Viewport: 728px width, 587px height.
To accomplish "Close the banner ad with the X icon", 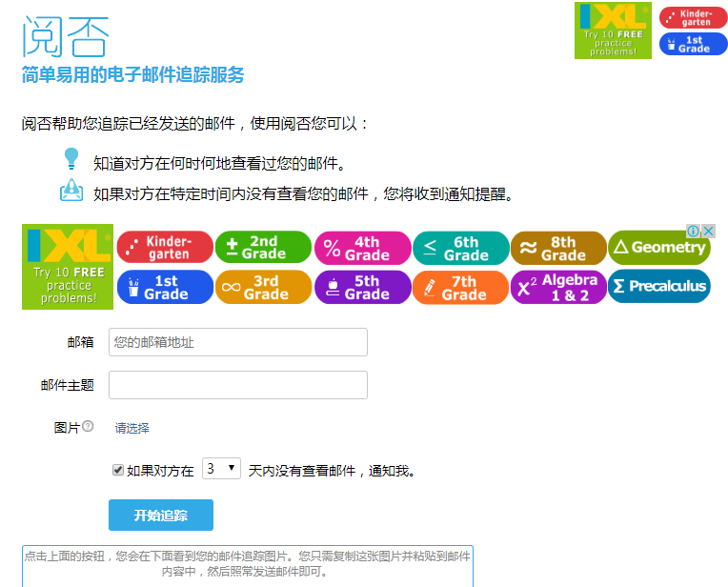I will 709,231.
